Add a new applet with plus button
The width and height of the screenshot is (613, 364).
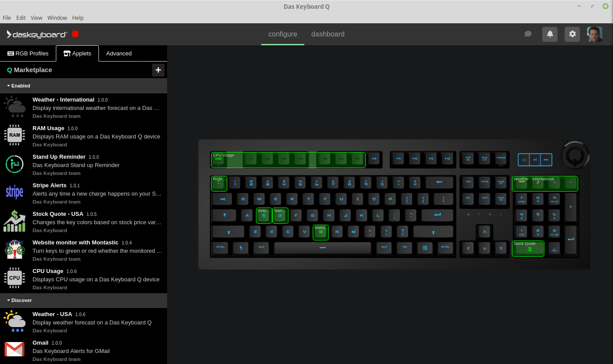tap(158, 70)
